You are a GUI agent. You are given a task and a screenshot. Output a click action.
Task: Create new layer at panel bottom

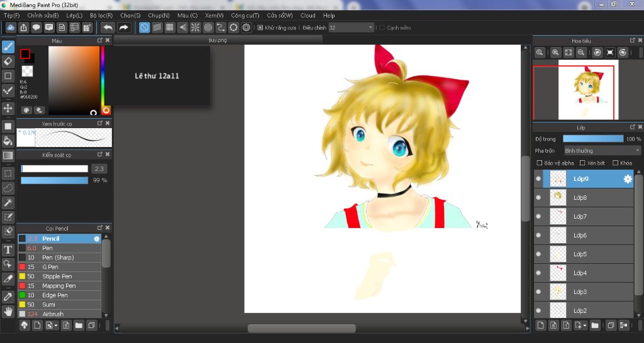coord(540,325)
